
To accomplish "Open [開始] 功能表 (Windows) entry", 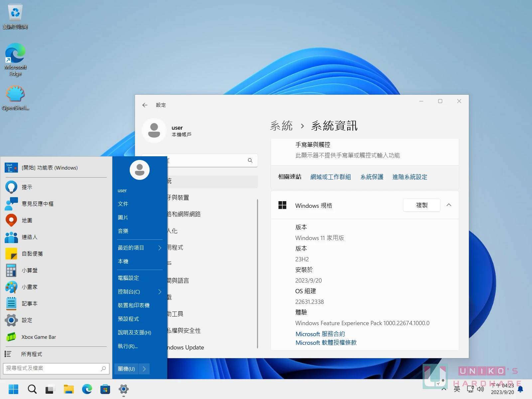I will pos(56,168).
